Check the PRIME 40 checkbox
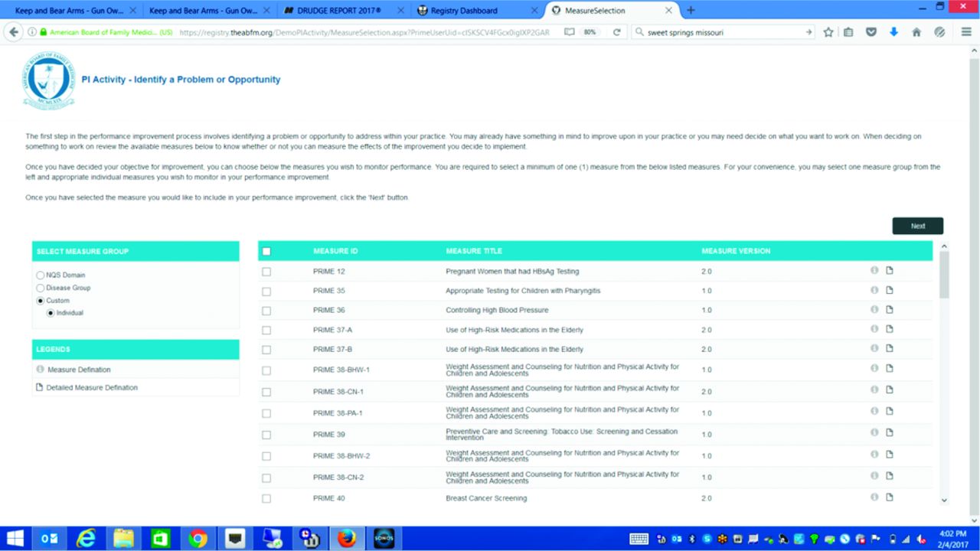The image size is (980, 551). coord(266,498)
